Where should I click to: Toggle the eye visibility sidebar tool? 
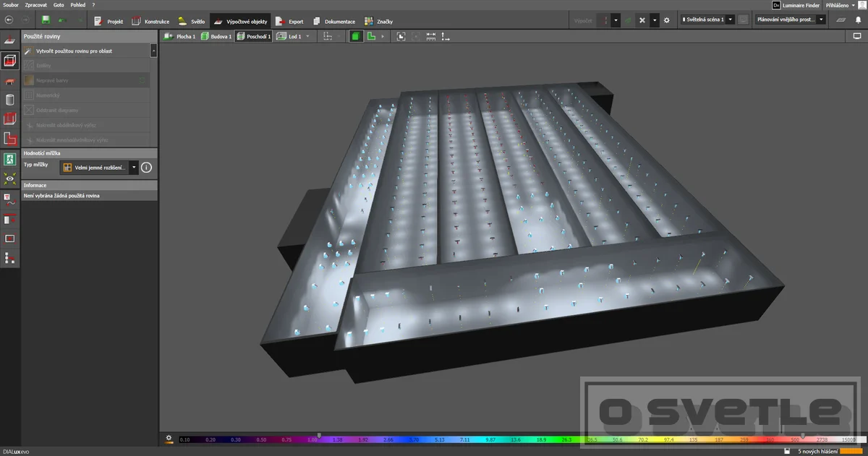pyautogui.click(x=10, y=178)
